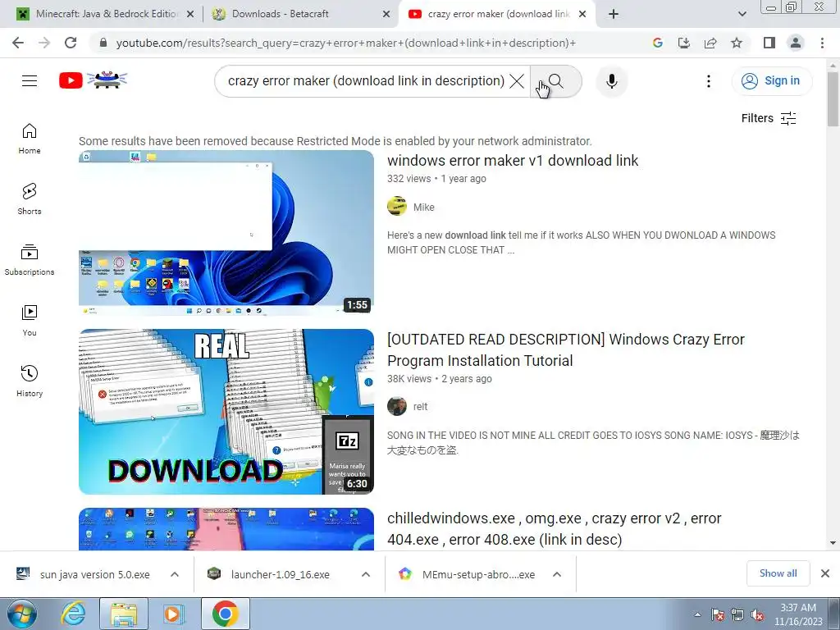This screenshot has height=630, width=840.
Task: Expand options for launcher-1.09_16.exe download
Action: tap(366, 574)
